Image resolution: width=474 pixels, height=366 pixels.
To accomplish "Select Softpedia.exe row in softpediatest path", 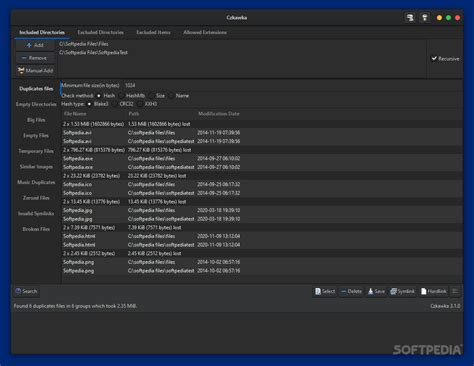I will [262, 167].
